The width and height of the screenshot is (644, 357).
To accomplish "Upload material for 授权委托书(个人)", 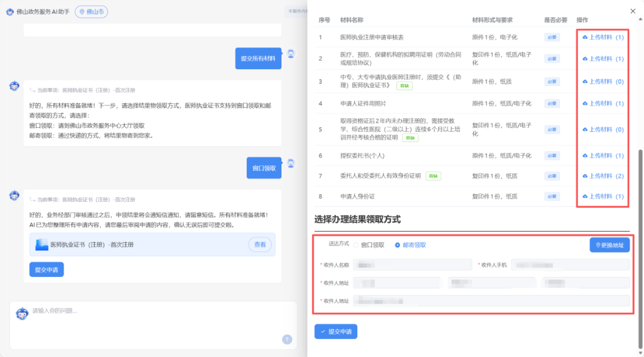I will pyautogui.click(x=603, y=155).
